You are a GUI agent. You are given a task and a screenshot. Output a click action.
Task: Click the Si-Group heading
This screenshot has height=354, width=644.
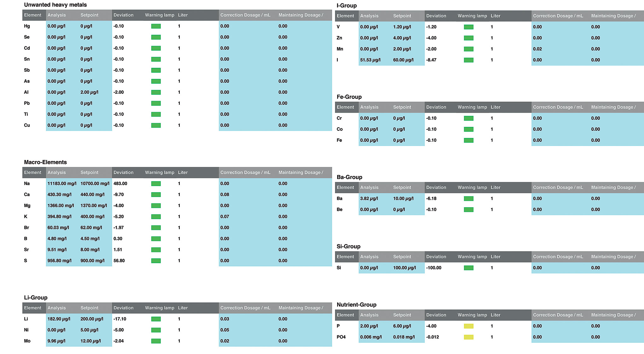(x=348, y=247)
